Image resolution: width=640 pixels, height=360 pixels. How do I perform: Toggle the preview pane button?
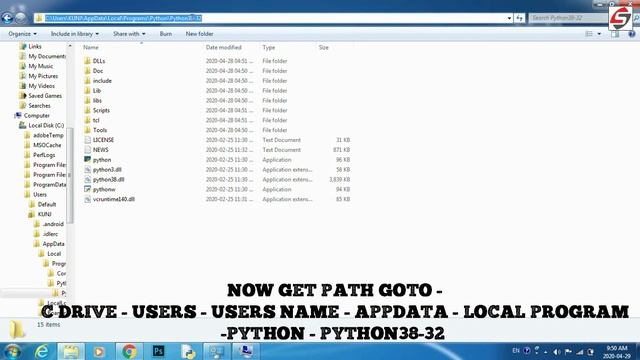tap(615, 34)
